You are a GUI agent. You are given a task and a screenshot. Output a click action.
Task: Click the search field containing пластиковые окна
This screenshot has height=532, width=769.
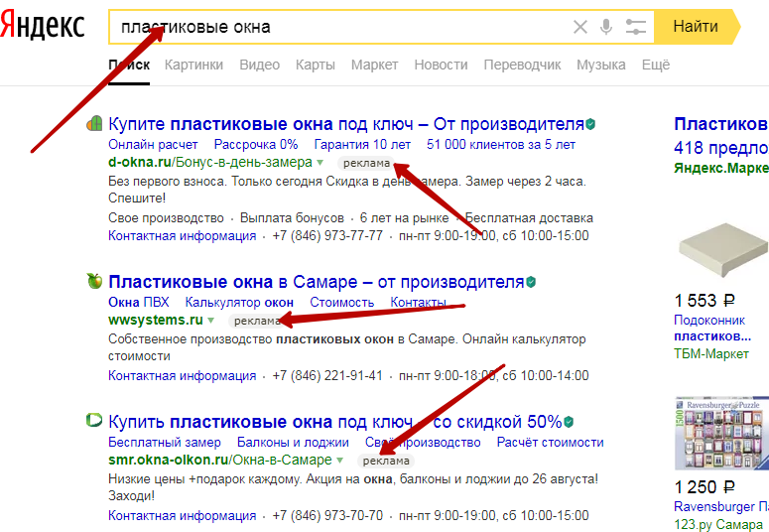[x=337, y=27]
